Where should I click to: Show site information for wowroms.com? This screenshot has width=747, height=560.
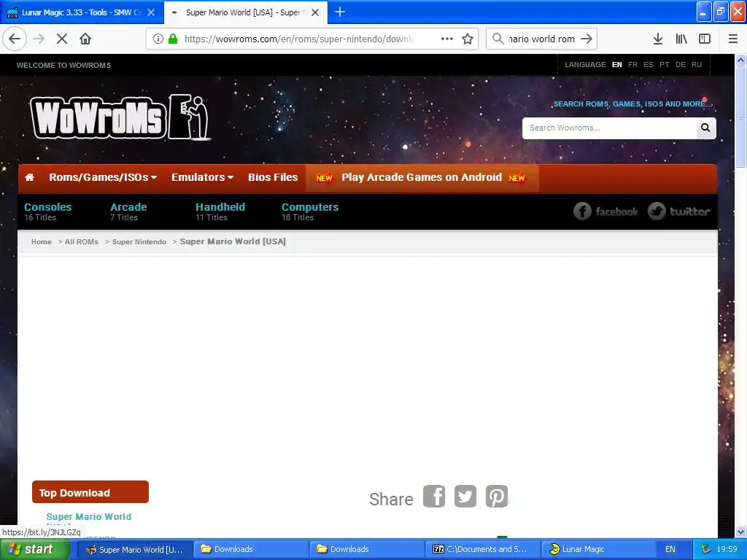pos(158,39)
